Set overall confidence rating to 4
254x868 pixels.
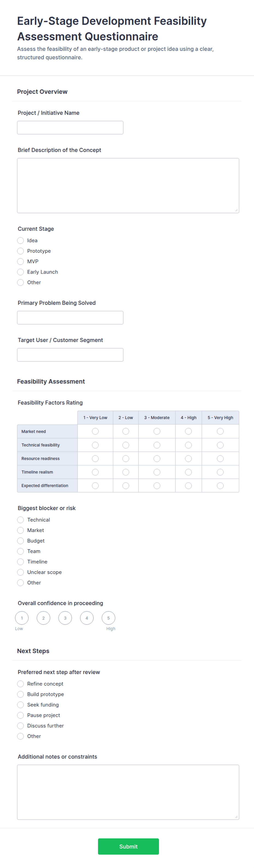(87, 618)
